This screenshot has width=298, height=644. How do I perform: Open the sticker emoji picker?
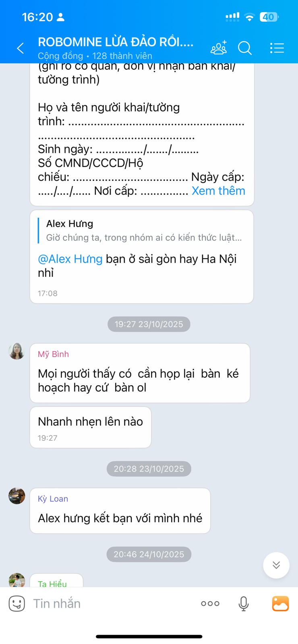pyautogui.click(x=17, y=603)
